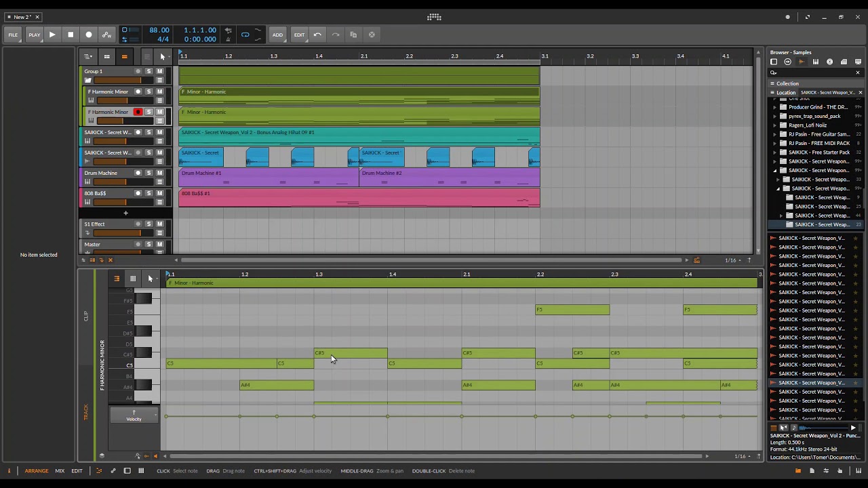Toggle piano roll keyboard display icon

coord(133,279)
